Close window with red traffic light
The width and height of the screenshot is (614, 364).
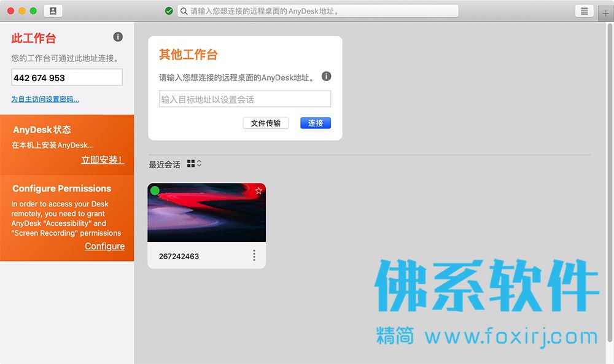(x=10, y=11)
